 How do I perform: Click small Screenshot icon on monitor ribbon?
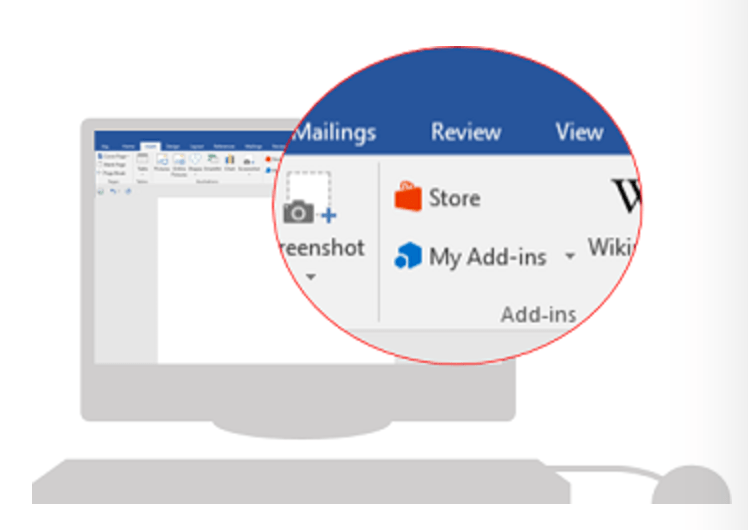point(249,160)
